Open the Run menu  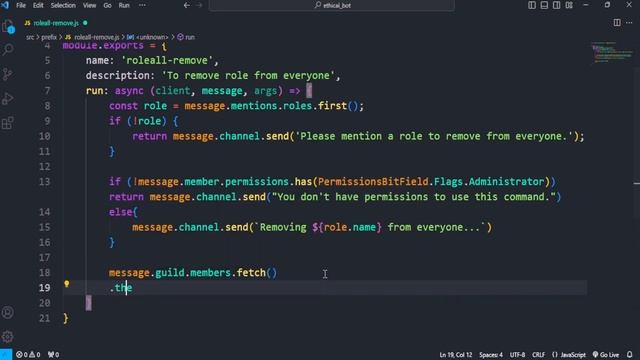tap(124, 5)
